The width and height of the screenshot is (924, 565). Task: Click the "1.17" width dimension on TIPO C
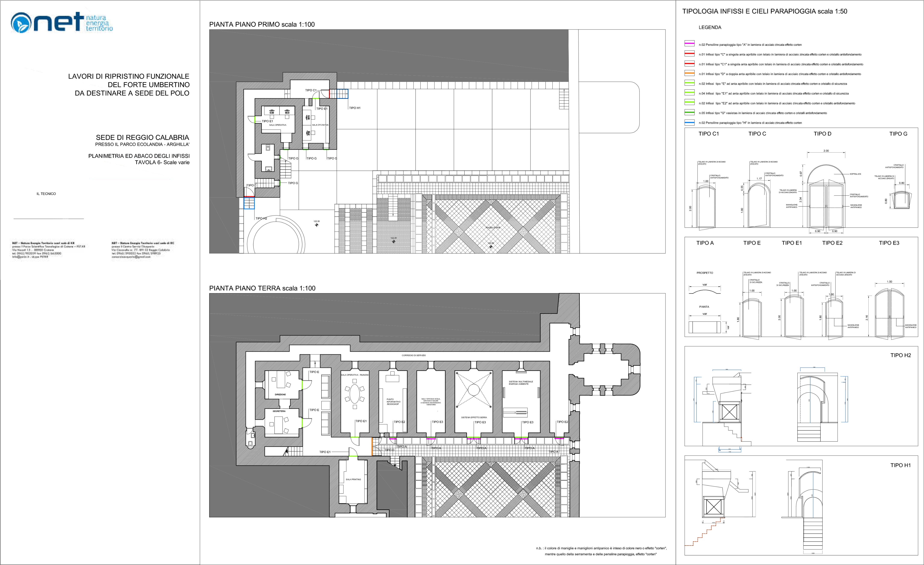pyautogui.click(x=759, y=179)
